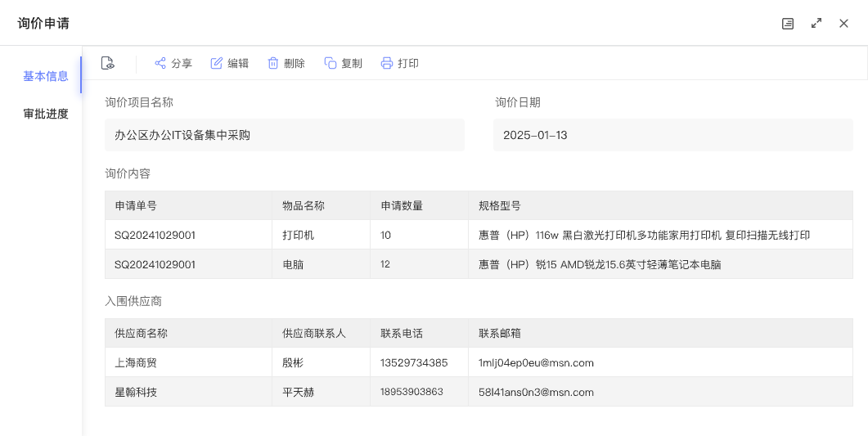Close the 询价申请 dialog
This screenshot has width=868, height=436.
coord(843,24)
